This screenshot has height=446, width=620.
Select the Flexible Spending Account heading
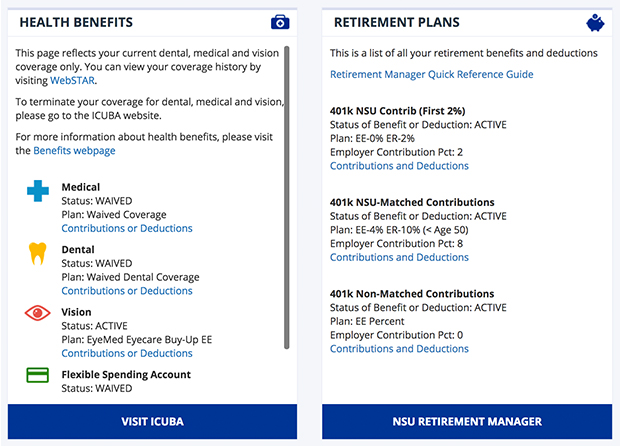(126, 374)
